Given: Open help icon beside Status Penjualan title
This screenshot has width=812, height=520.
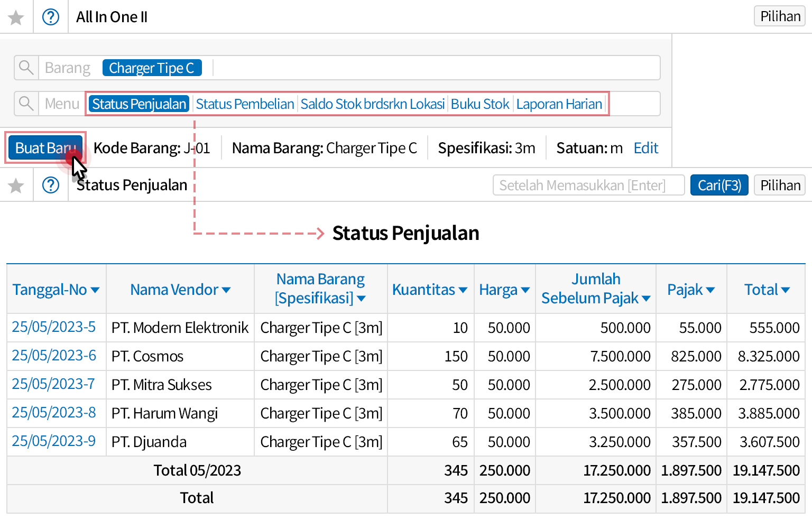Looking at the screenshot, I should point(51,185).
